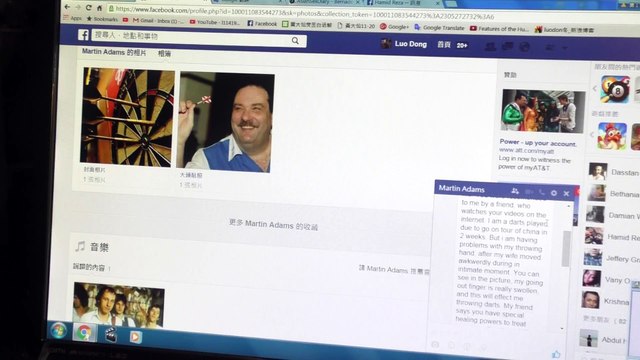Click the chat scroll up arrow
Image resolution: width=640 pixels, height=360 pixels.
click(x=569, y=207)
